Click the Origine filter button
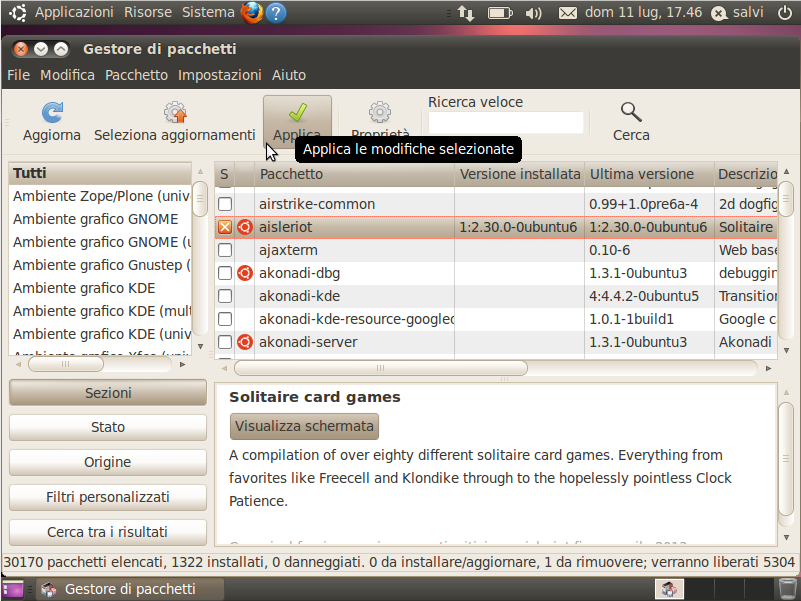801x601 pixels. [108, 462]
